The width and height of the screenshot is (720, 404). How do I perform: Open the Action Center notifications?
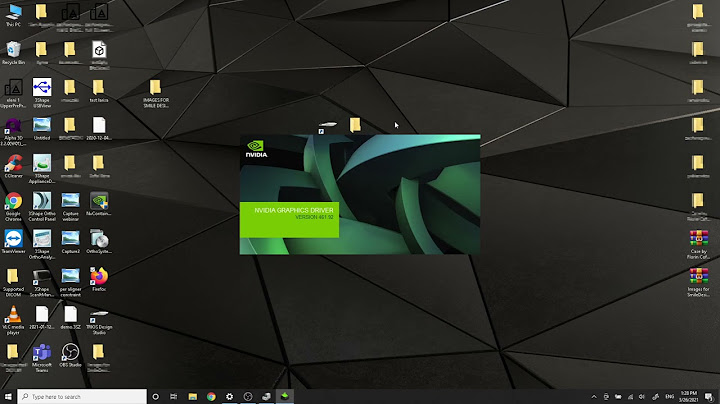click(x=709, y=397)
